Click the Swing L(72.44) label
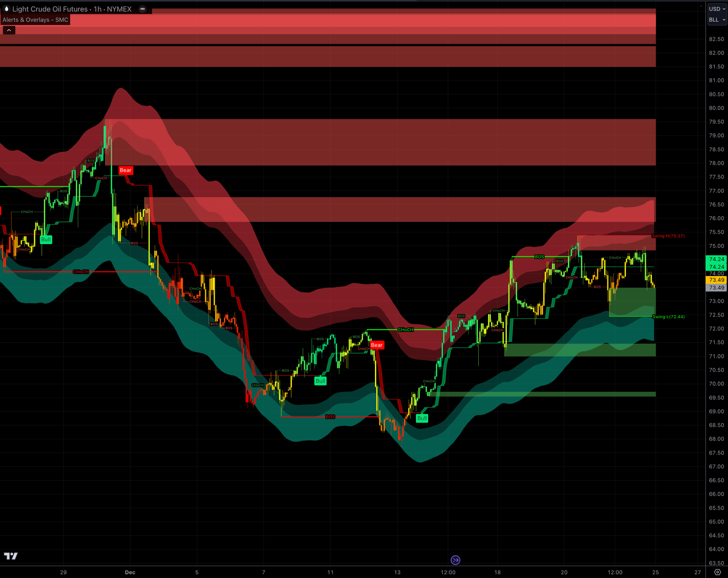The height and width of the screenshot is (578, 728). click(667, 316)
